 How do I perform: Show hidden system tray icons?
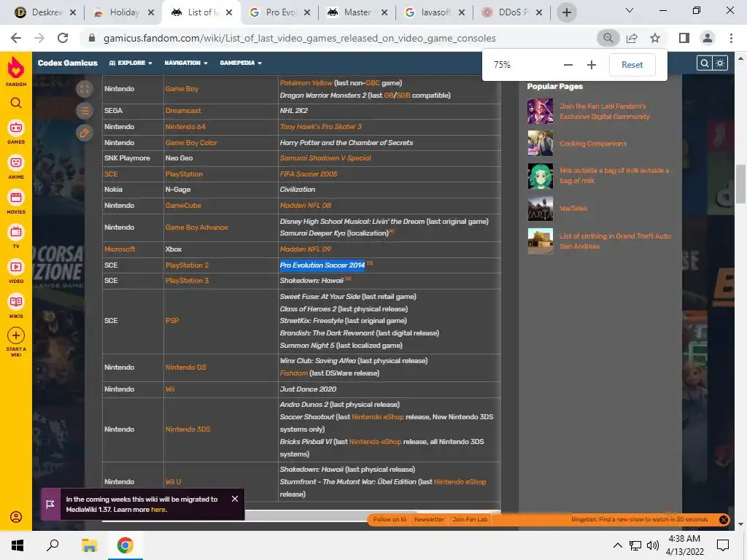point(617,545)
